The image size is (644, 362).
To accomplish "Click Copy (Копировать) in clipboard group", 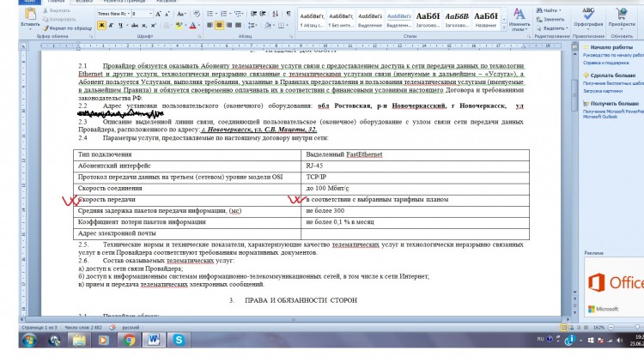I will click(x=59, y=19).
